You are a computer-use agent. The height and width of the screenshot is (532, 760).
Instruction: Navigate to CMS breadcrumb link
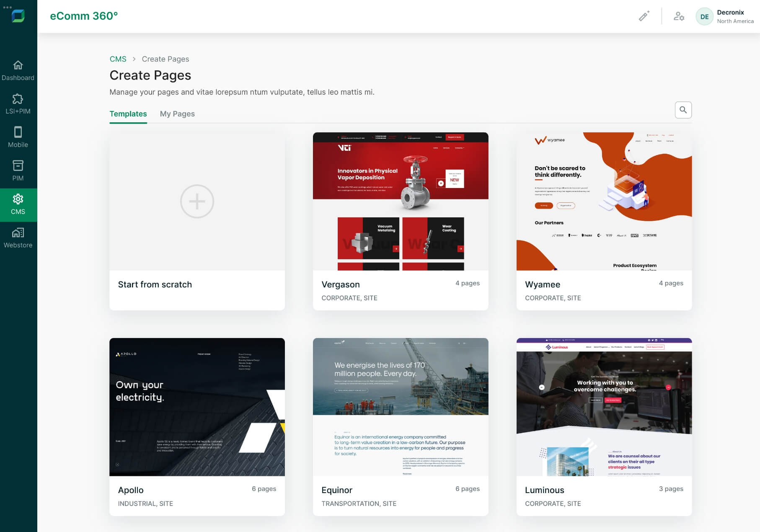click(x=118, y=59)
